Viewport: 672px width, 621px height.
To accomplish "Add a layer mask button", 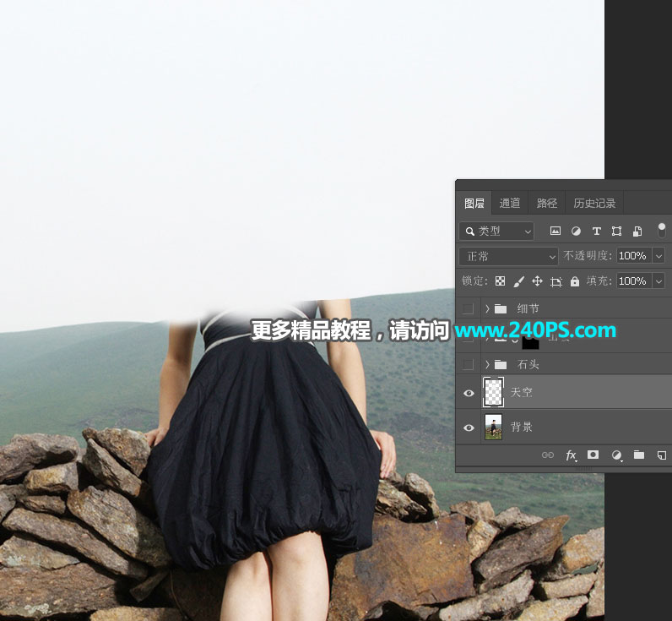I will (x=593, y=455).
